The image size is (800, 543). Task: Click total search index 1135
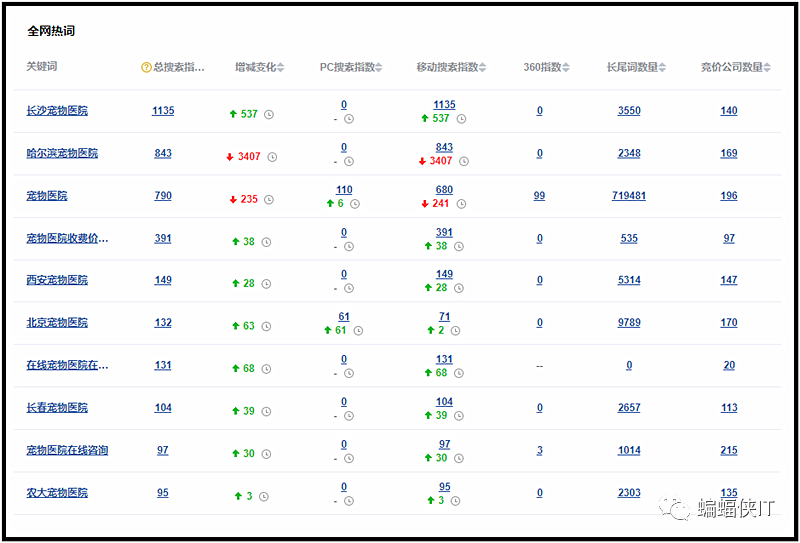pyautogui.click(x=163, y=111)
